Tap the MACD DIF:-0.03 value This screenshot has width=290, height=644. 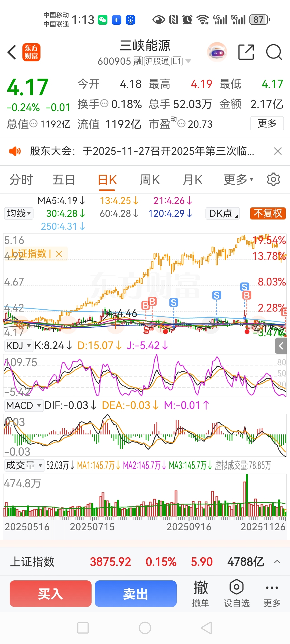70,405
